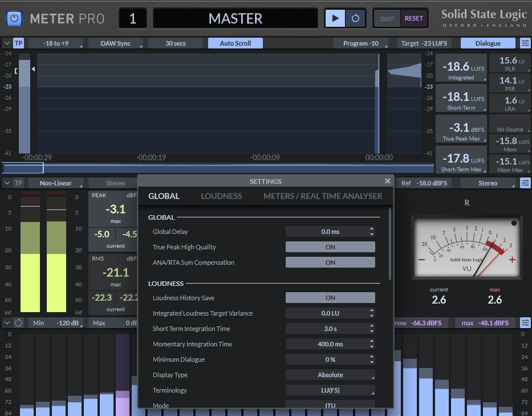Click the Momentary Integration Time 400.0 ms field
The height and width of the screenshot is (416, 532).
(x=330, y=344)
